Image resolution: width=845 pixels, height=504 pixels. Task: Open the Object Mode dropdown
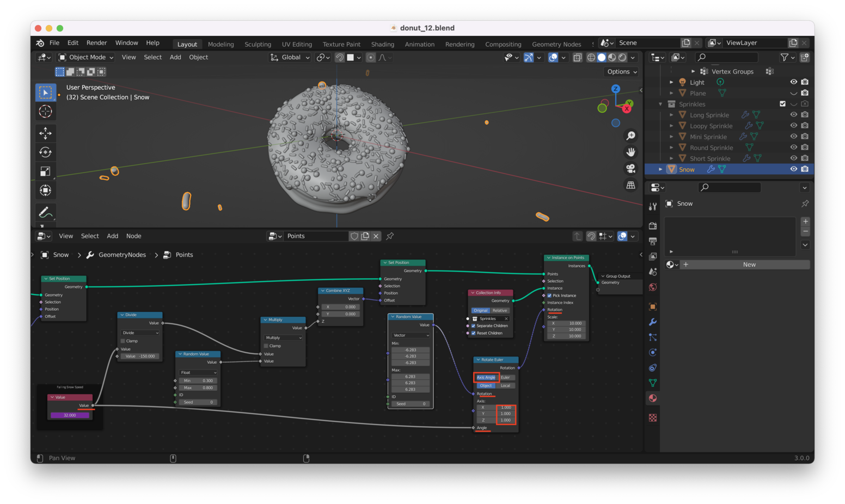(85, 57)
